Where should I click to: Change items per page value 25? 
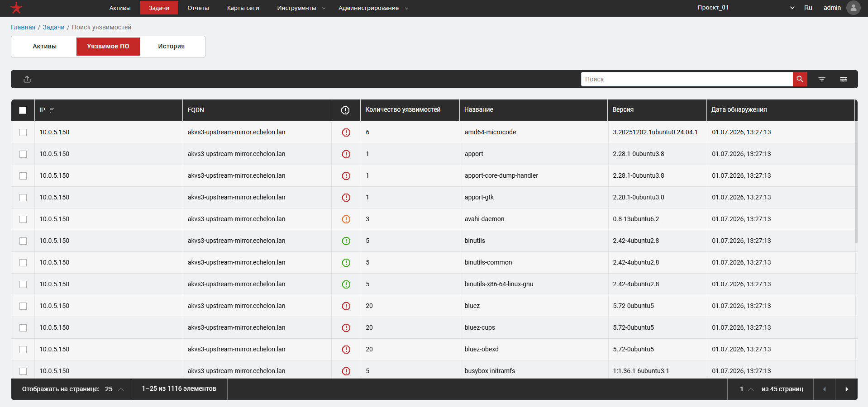pyautogui.click(x=114, y=389)
